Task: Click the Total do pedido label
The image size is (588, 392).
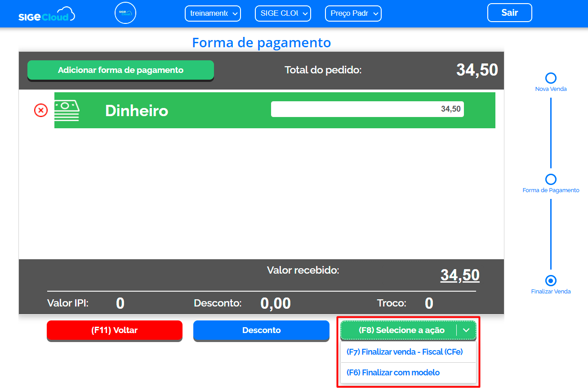Action: (x=323, y=70)
